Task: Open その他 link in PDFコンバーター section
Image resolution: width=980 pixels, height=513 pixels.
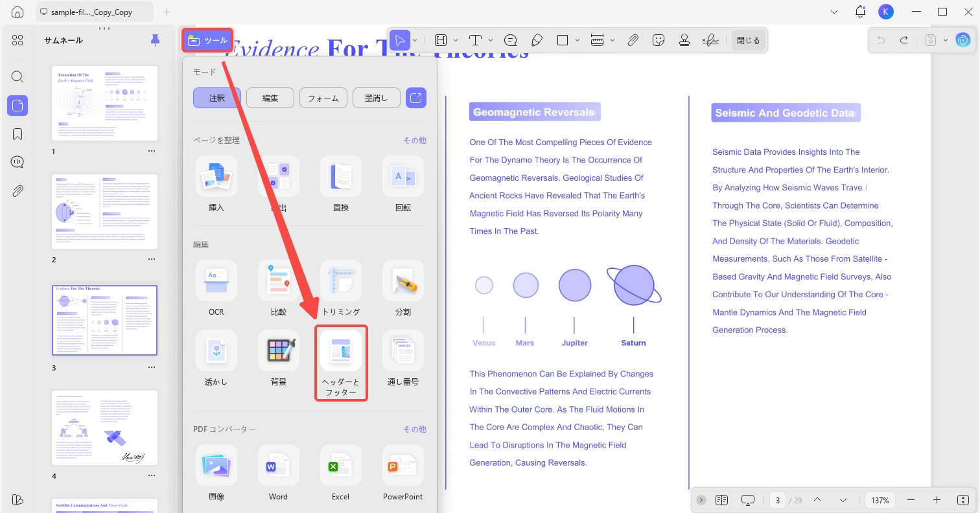Action: (415, 429)
